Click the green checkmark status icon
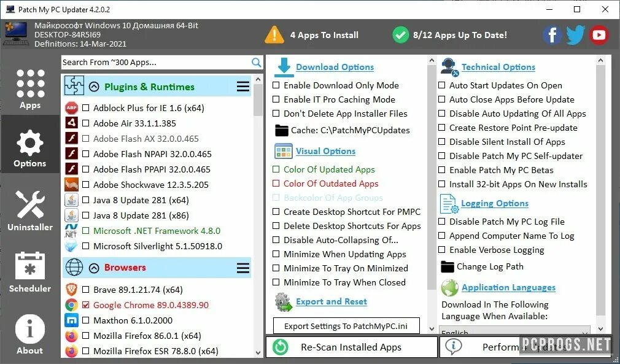This screenshot has width=620, height=364. 401,35
